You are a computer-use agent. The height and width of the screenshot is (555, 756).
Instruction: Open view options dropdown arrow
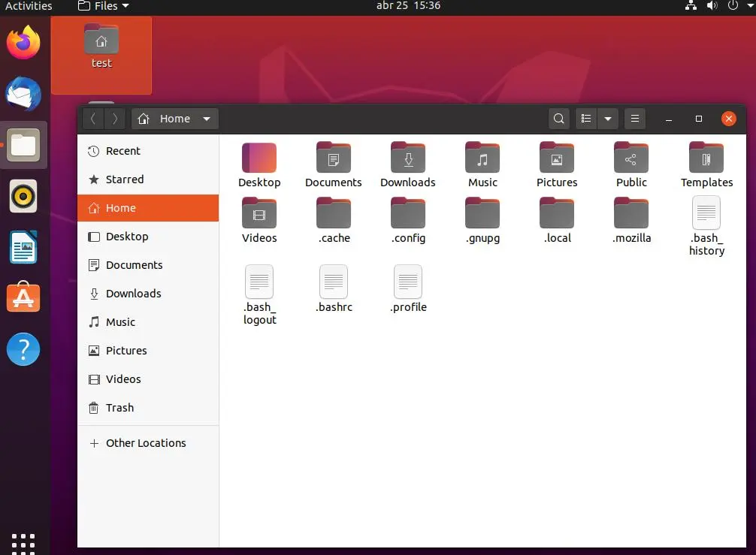(607, 119)
